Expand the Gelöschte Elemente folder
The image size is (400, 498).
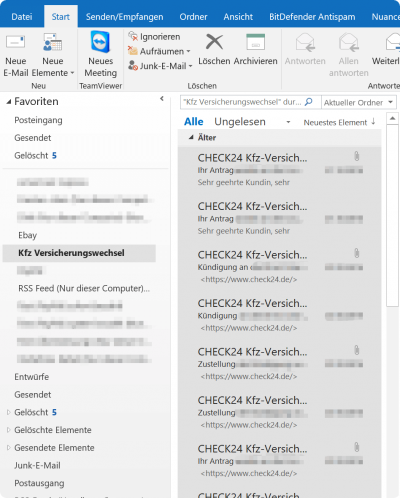coord(9,430)
